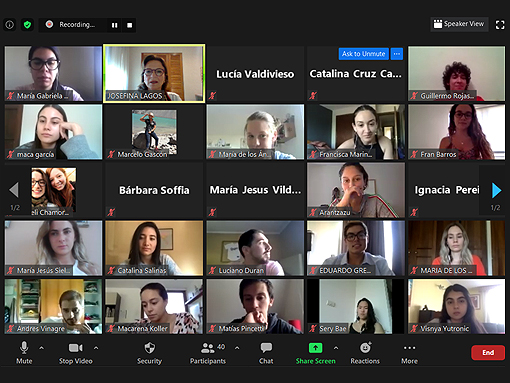Select María Jesus Vild... tile
This screenshot has width=510, height=383.
point(255,190)
